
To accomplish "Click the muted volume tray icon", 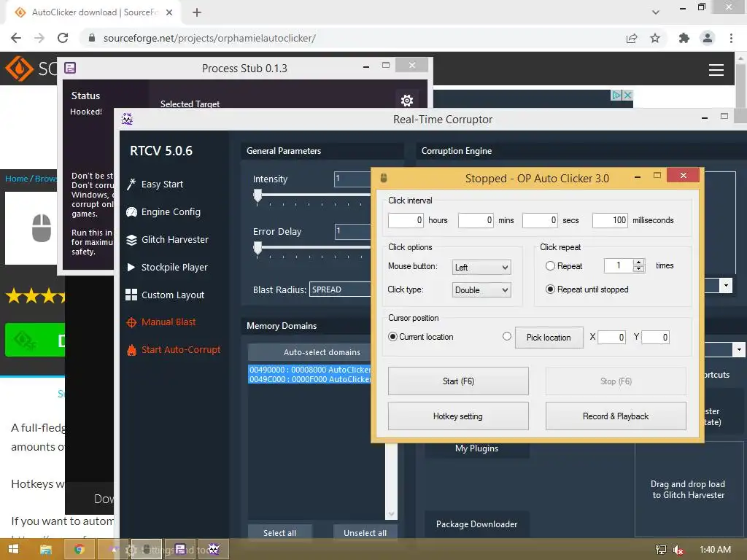I will (678, 550).
